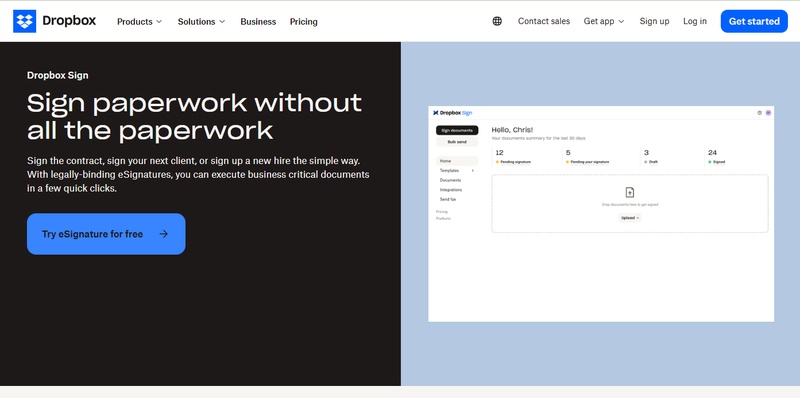Select Integrations in preview sidebar
Screen dimensions: 800x398
point(451,190)
